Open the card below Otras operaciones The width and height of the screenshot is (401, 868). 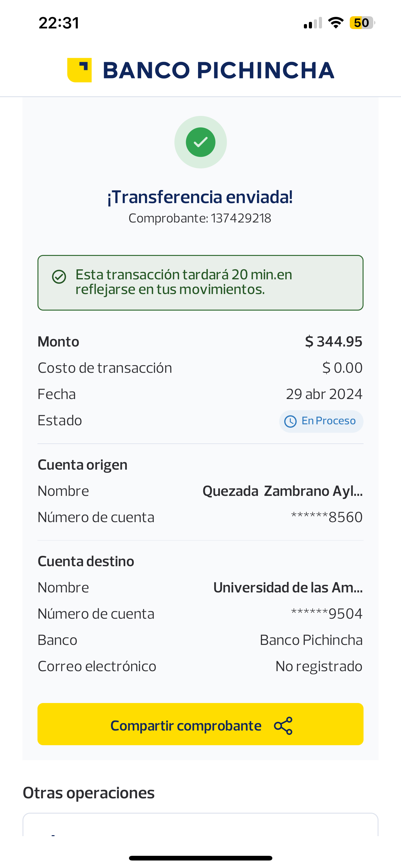200,825
